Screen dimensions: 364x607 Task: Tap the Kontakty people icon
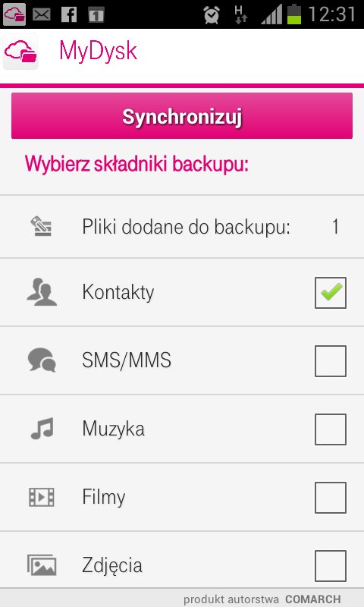pos(42,292)
